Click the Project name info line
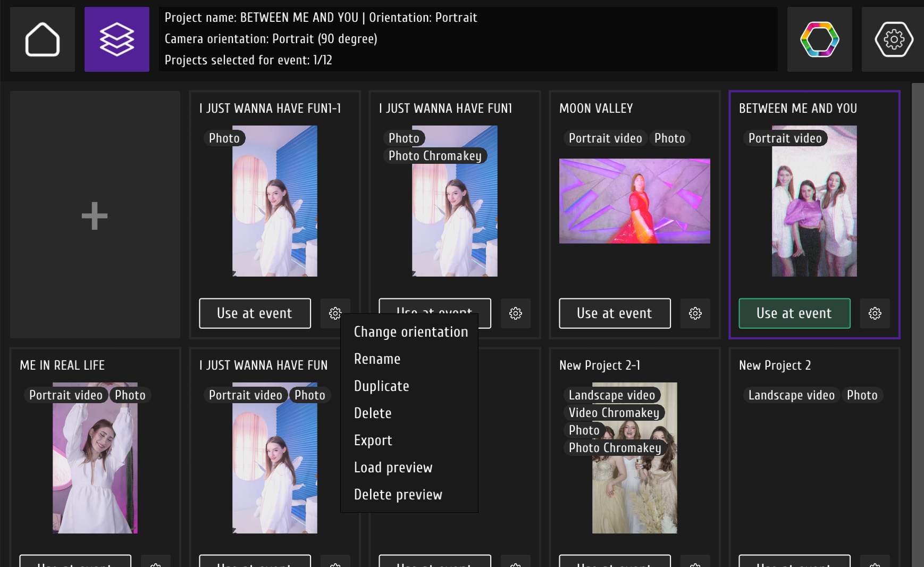 coord(321,18)
